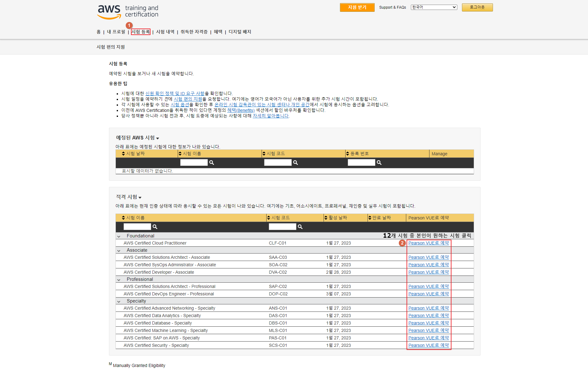Viewport: 588px width, 380px height.
Task: Click search icon for 시험 이름 in eligible exams
Action: pos(155,227)
